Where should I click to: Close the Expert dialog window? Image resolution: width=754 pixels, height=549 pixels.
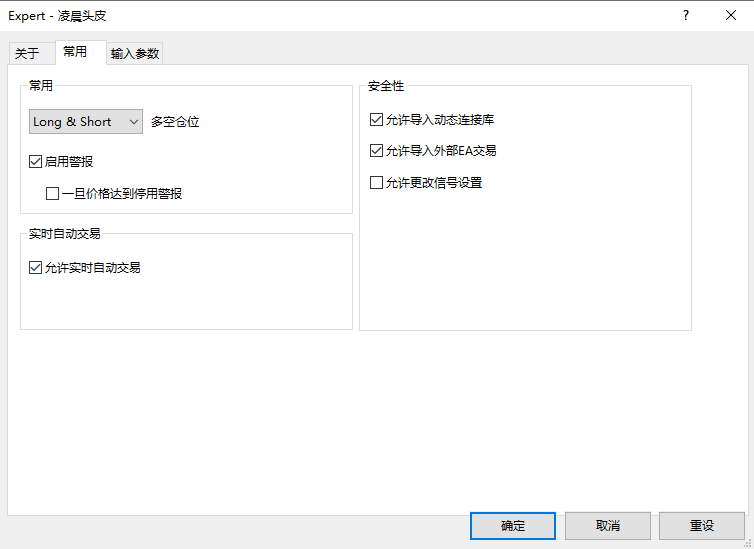[x=731, y=15]
